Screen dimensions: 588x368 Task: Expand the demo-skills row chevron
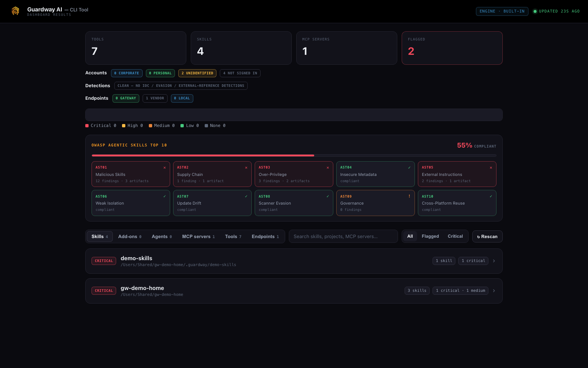coord(494,261)
